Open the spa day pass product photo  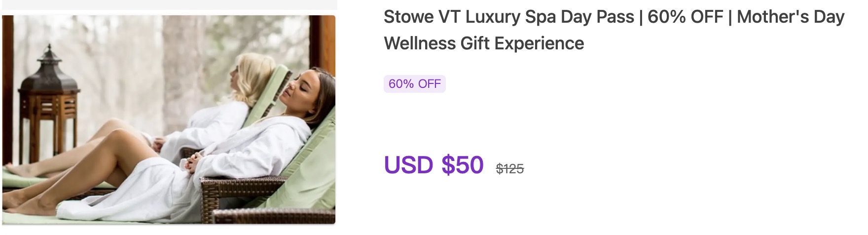point(169,119)
